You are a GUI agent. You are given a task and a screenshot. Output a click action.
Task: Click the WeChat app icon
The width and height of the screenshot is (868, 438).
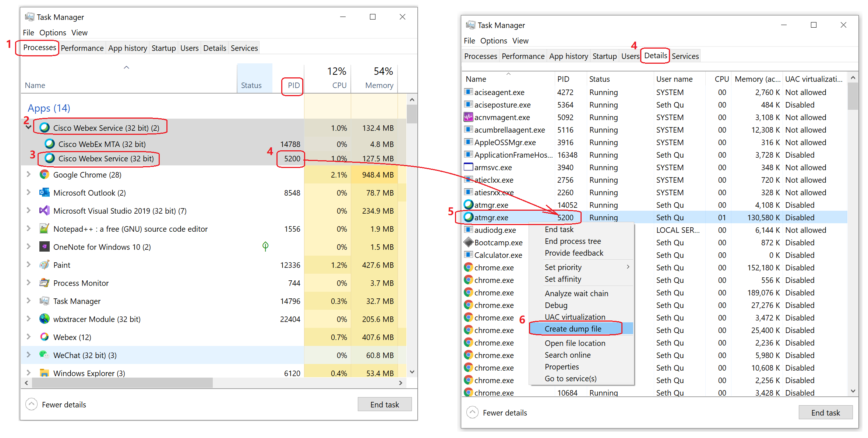point(45,355)
